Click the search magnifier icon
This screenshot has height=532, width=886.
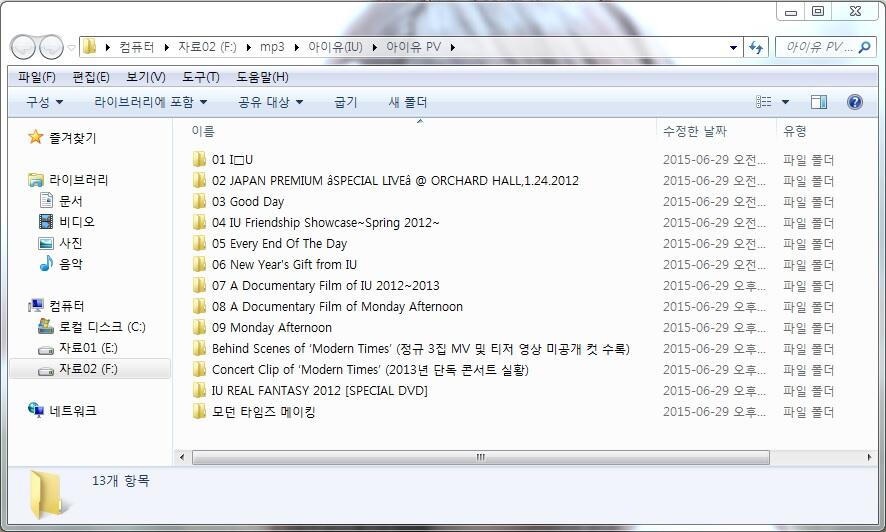click(x=864, y=47)
